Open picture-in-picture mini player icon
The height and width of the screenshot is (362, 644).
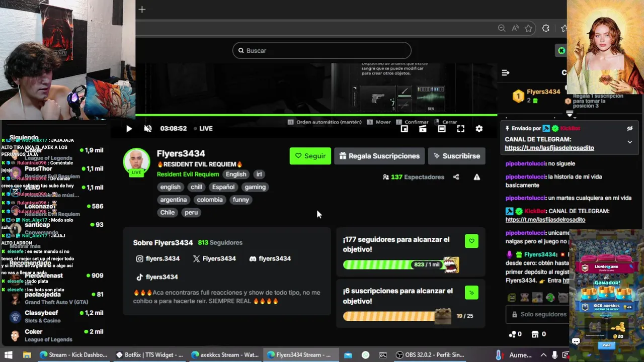pos(404,129)
